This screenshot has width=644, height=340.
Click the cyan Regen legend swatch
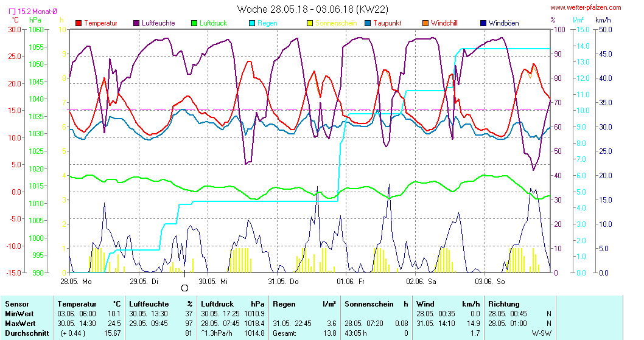[252, 23]
